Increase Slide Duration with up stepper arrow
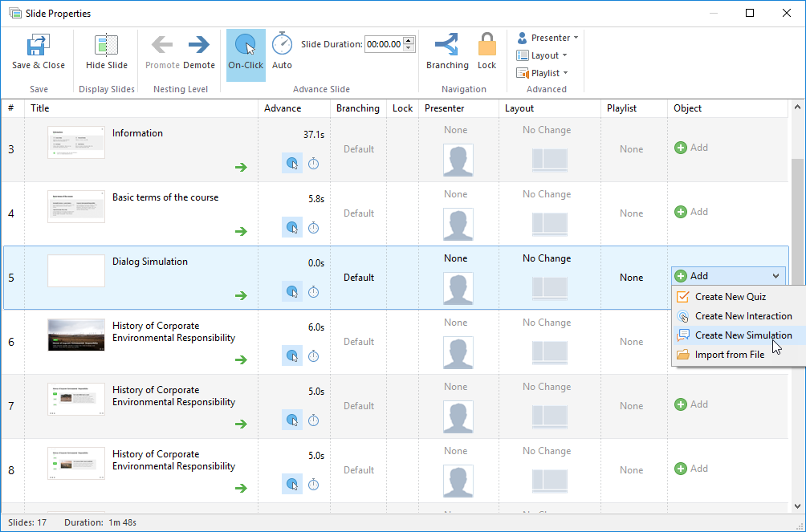Viewport: 806px width, 532px height. [x=409, y=41]
